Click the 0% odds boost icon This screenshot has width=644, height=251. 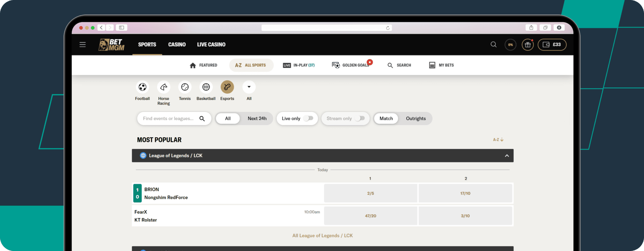pos(511,45)
